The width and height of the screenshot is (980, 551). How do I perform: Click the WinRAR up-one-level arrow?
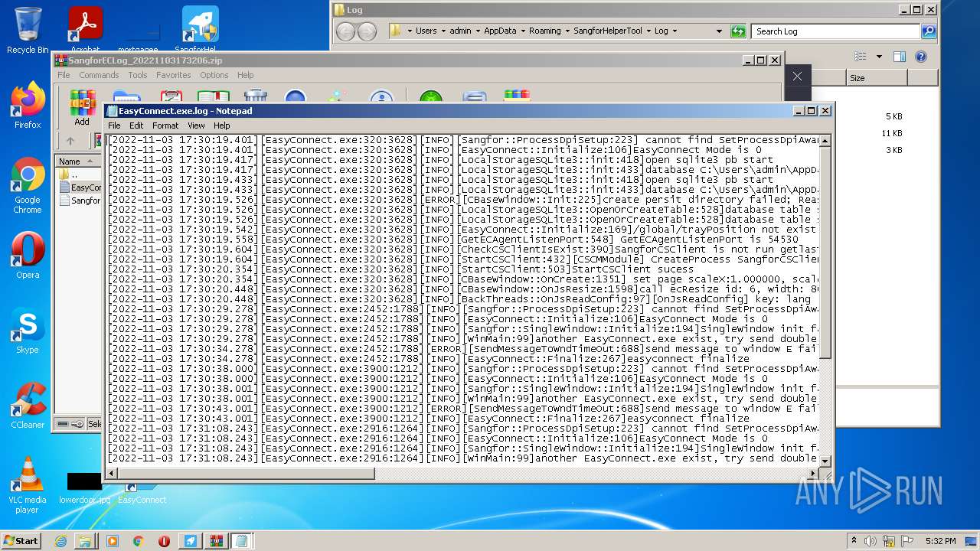click(x=70, y=141)
